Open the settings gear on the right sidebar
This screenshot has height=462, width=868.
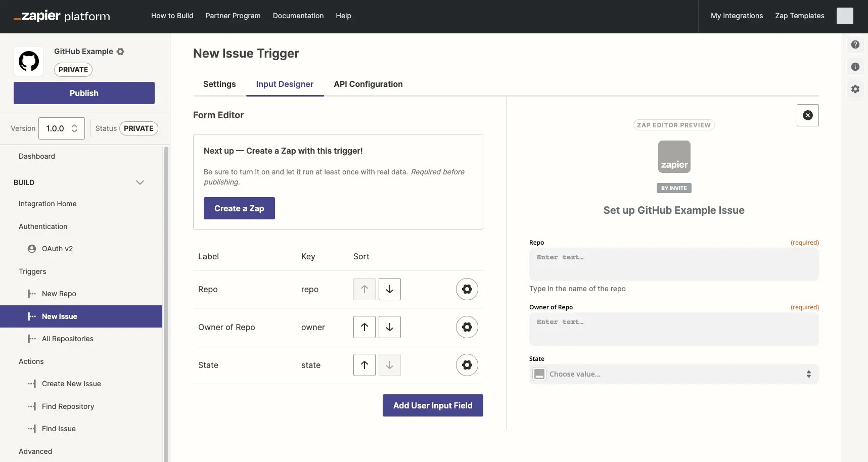855,88
